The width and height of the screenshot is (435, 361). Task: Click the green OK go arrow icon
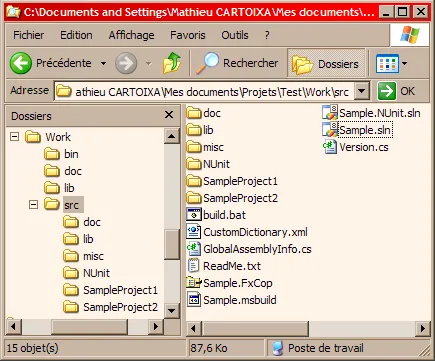[x=387, y=91]
